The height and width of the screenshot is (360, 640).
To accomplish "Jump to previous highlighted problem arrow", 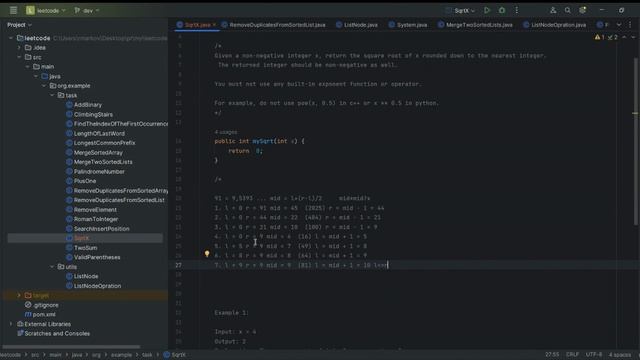I will pos(624,37).
